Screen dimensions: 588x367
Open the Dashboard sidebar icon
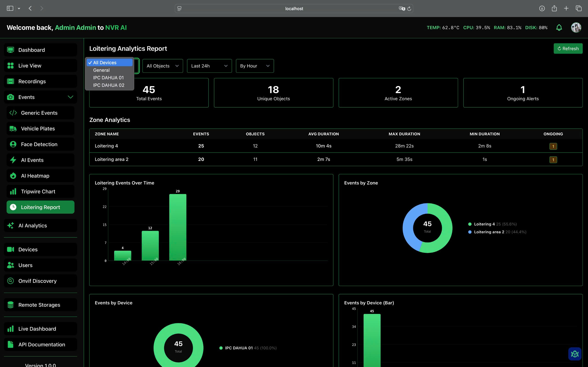click(x=10, y=50)
